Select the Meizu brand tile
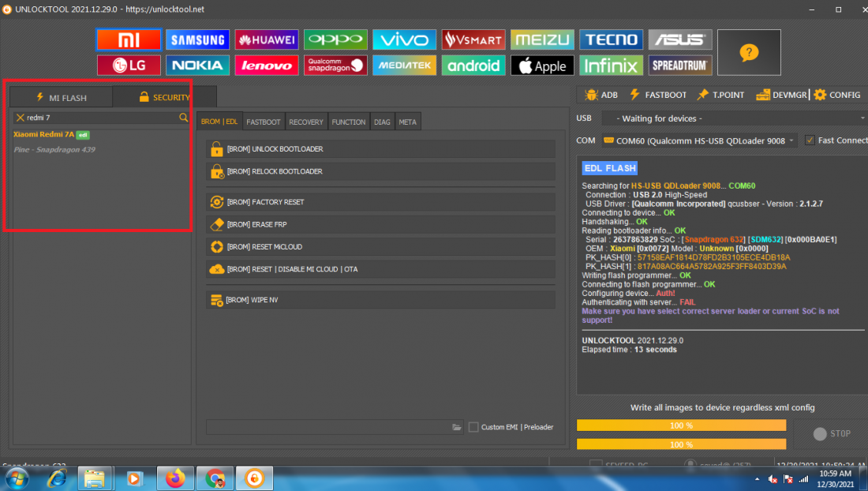The width and height of the screenshot is (868, 491). tap(542, 39)
